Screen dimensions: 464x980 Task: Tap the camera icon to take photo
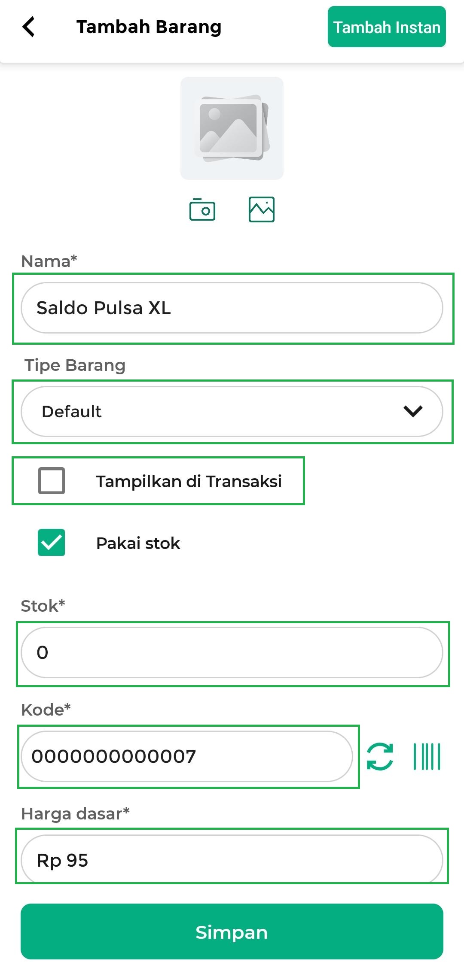[x=202, y=209]
